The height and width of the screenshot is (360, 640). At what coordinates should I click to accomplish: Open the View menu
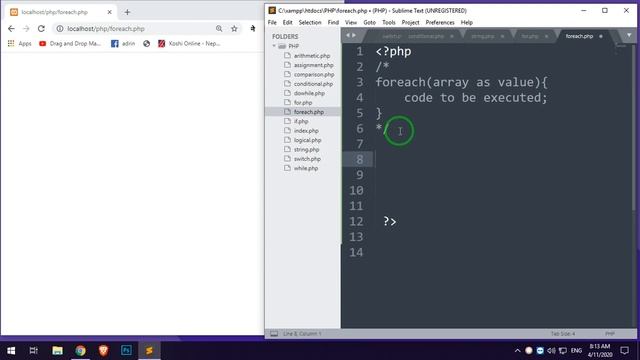(351, 22)
